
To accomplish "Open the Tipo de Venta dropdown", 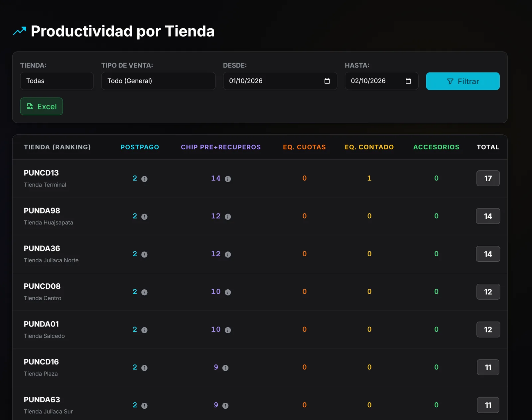I will click(158, 81).
